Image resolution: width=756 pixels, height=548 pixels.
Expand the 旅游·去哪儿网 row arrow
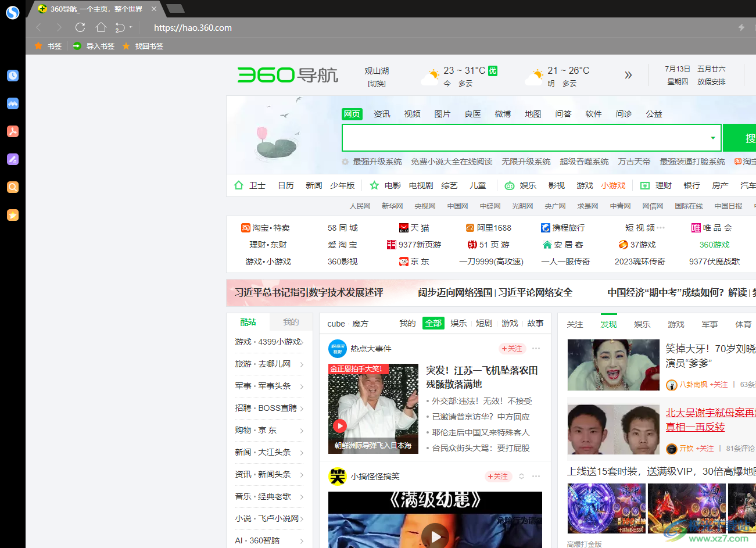(302, 364)
